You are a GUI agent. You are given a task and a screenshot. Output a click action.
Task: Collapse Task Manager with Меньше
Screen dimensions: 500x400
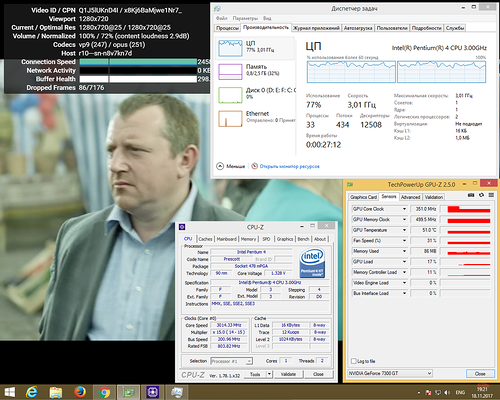pyautogui.click(x=231, y=166)
